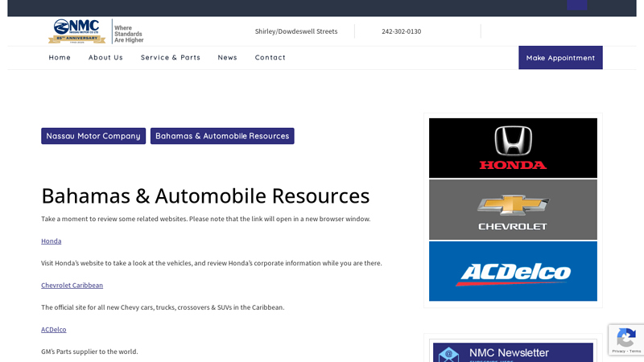Click the small blue box in top bar
This screenshot has width=644, height=362.
pos(576,5)
